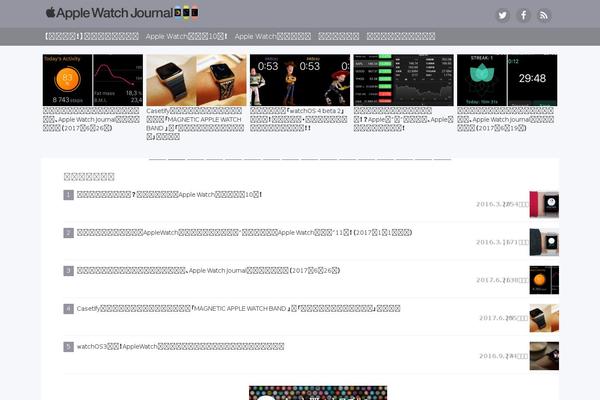Open ranking item 5 about watchOS3 AppleWatch
Viewport: 600px width, 400px height.
(x=180, y=346)
